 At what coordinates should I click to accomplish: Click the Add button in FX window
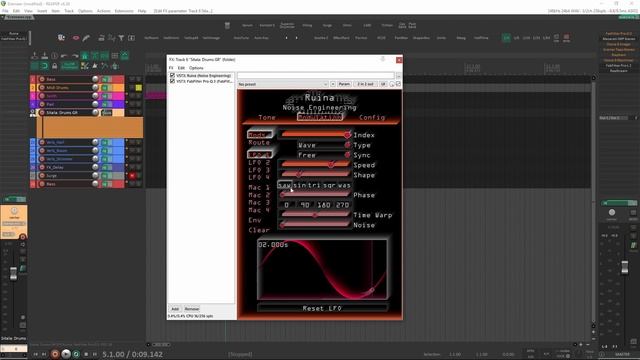click(175, 309)
